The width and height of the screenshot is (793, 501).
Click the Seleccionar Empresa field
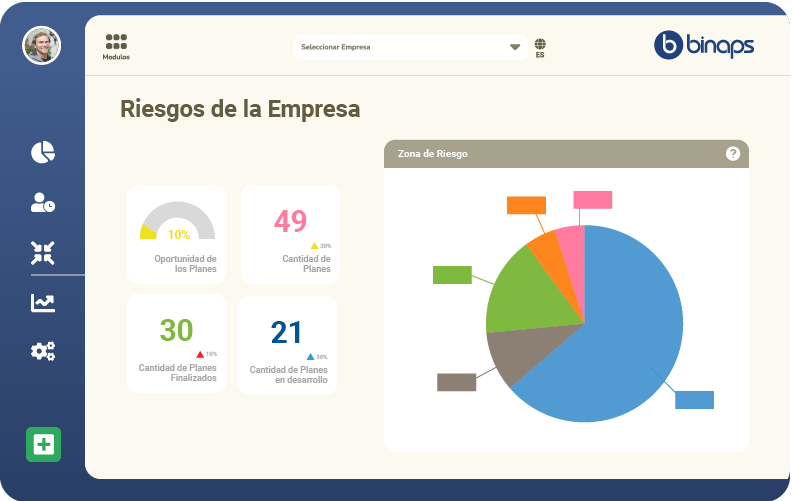tap(400, 47)
